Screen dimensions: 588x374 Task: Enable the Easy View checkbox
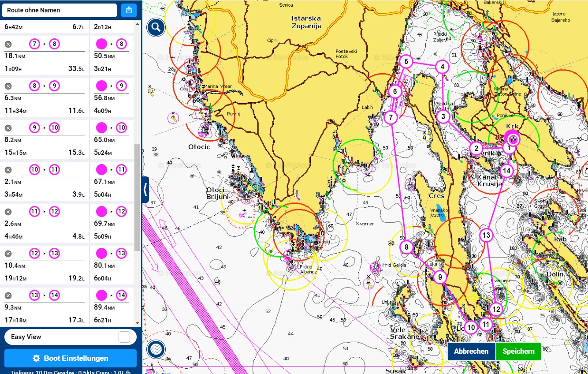(124, 337)
